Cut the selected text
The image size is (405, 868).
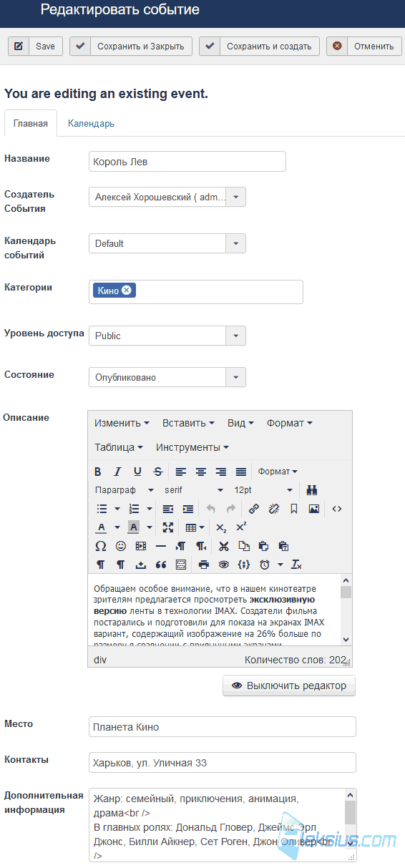(224, 546)
